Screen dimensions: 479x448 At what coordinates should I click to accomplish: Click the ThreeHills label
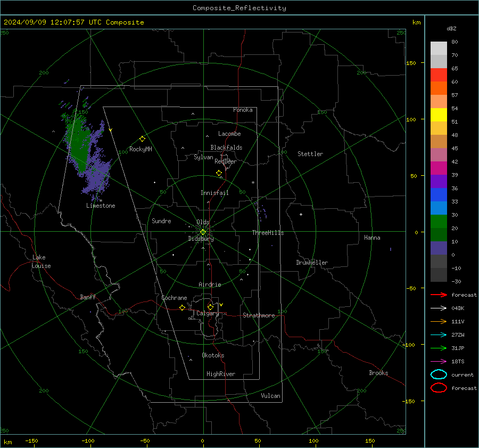point(268,233)
